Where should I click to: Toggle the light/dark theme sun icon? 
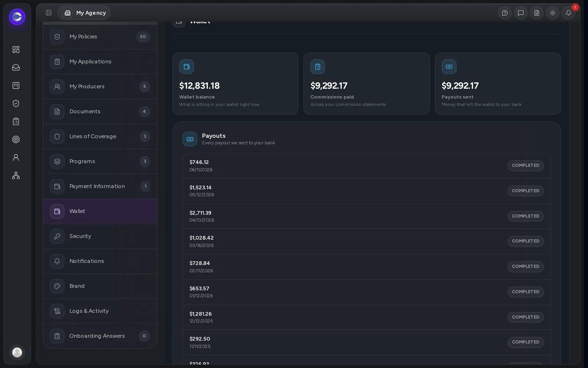click(552, 13)
